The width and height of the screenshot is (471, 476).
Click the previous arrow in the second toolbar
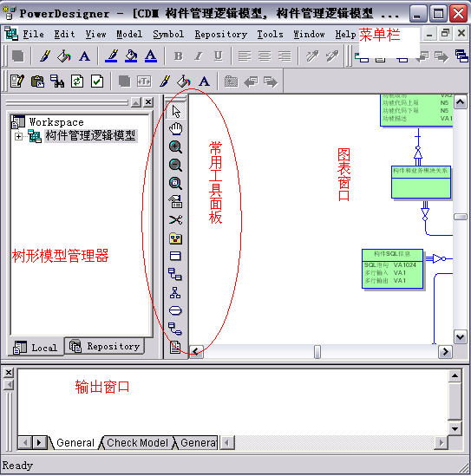click(251, 82)
